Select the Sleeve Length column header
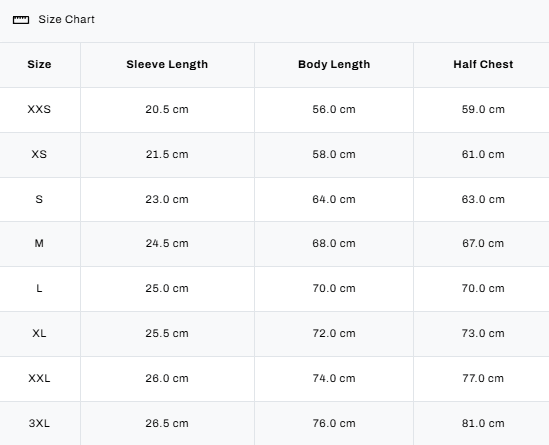The image size is (549, 445). point(167,64)
